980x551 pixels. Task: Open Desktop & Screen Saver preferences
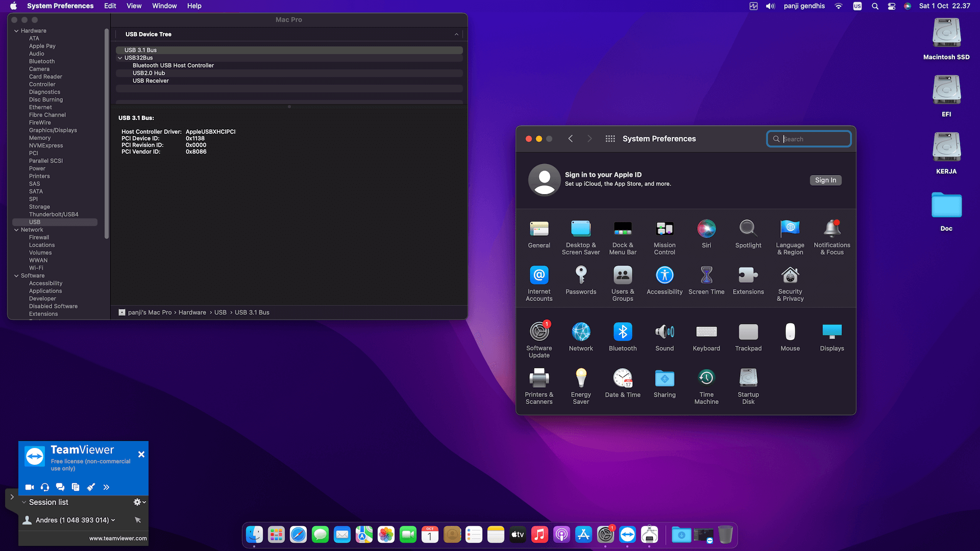click(581, 237)
